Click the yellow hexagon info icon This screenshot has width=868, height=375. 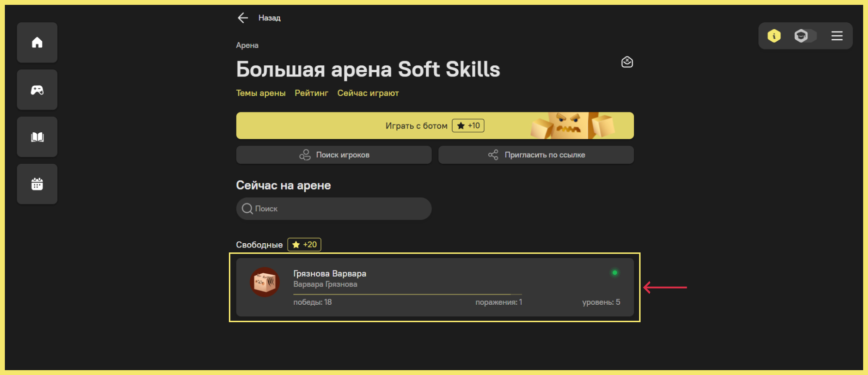coord(774,35)
